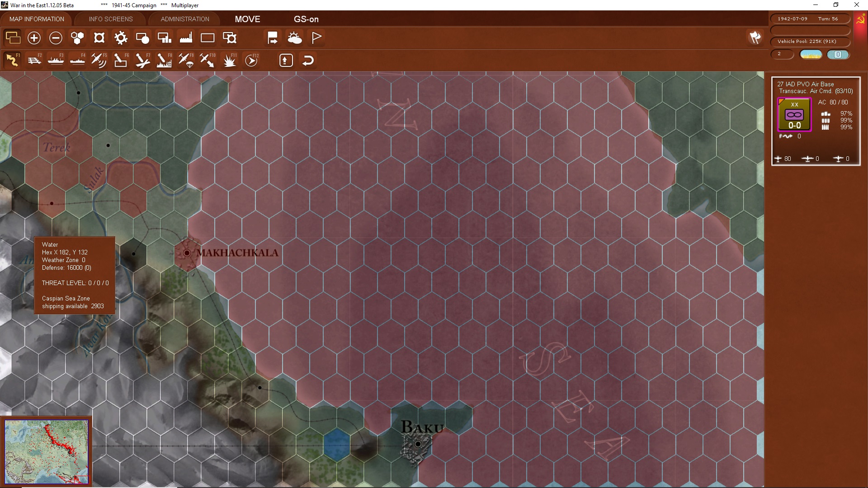Click the crossed white flags icon

tap(755, 38)
